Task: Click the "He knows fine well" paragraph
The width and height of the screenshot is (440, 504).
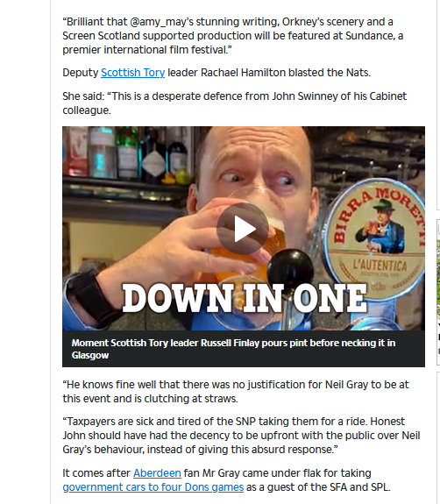Action: [x=235, y=392]
